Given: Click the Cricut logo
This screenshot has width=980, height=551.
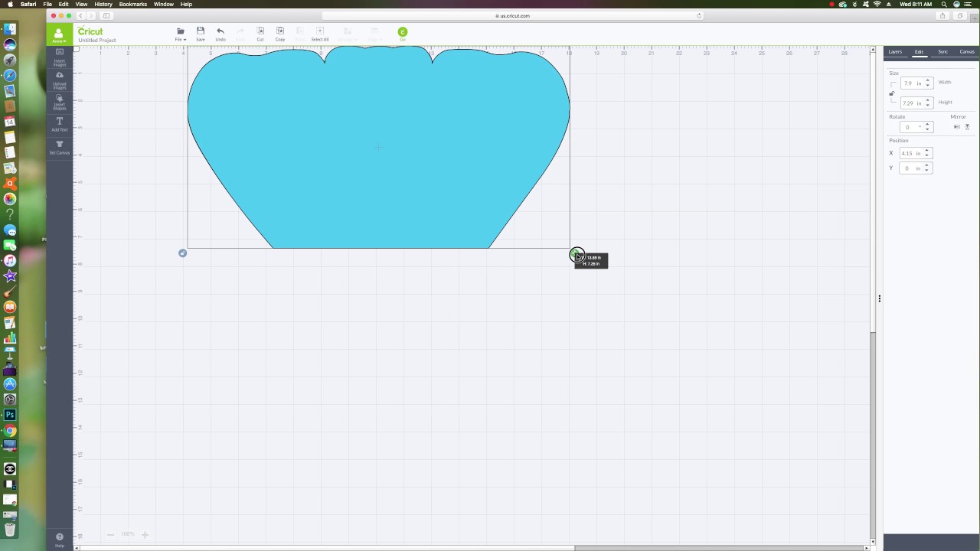Looking at the screenshot, I should pos(90,31).
